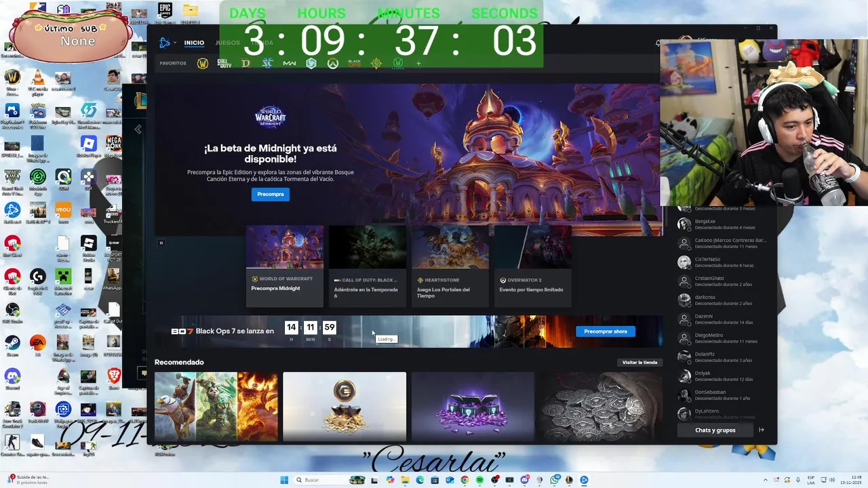Open EA desktop icon
This screenshot has height=488, width=868.
point(37,346)
